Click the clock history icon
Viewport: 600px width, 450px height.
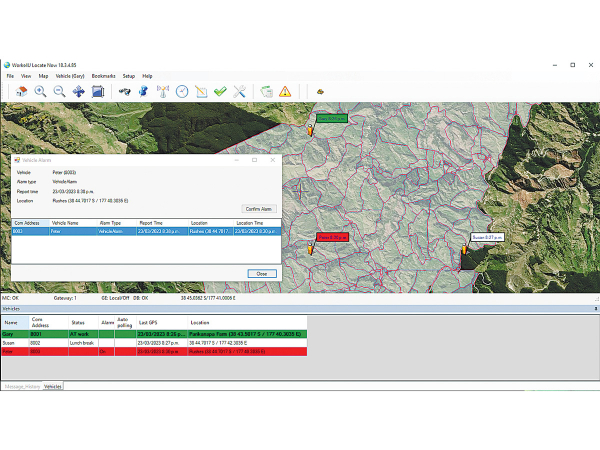tap(182, 91)
